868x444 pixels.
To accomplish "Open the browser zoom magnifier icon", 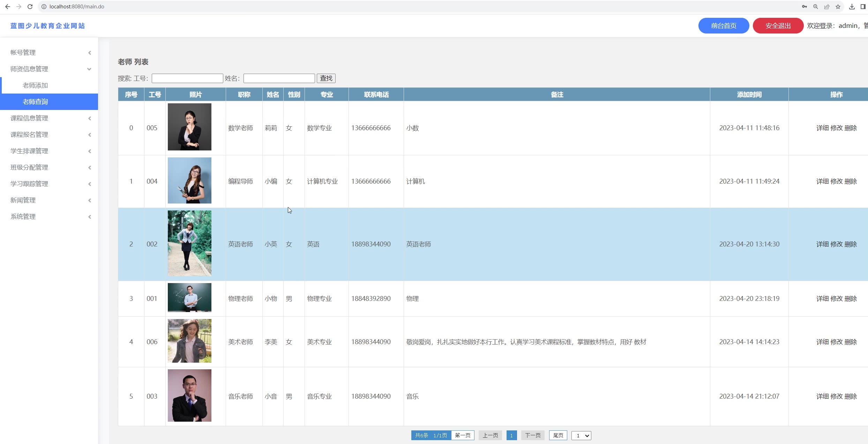I will (x=816, y=7).
